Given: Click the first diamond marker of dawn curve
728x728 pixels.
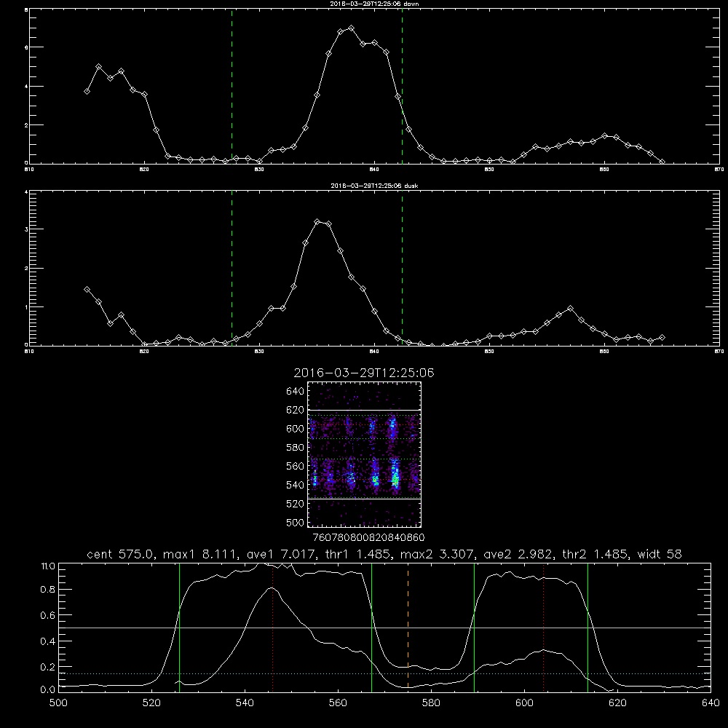Looking at the screenshot, I should pyautogui.click(x=87, y=92).
